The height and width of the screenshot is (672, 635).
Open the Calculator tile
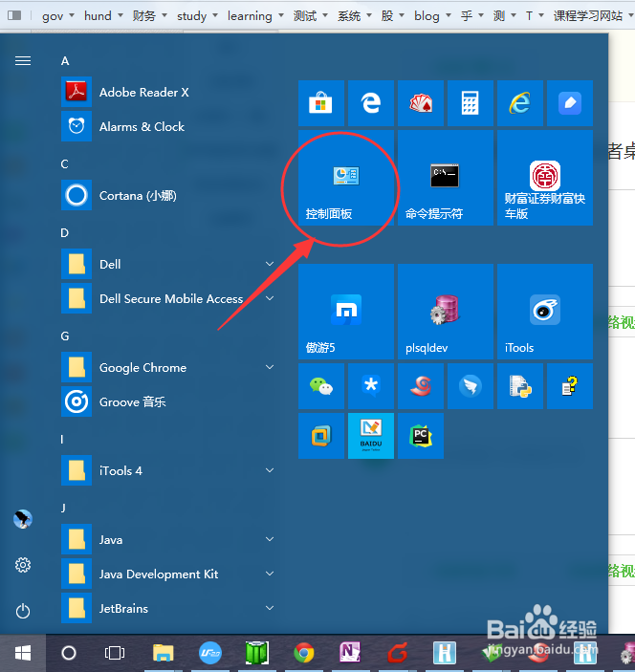coord(471,103)
